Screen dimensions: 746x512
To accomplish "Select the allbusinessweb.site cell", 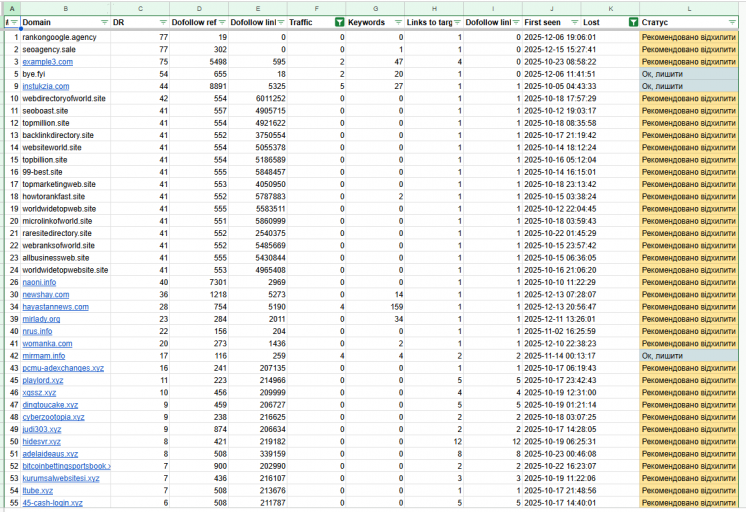I will [66, 258].
